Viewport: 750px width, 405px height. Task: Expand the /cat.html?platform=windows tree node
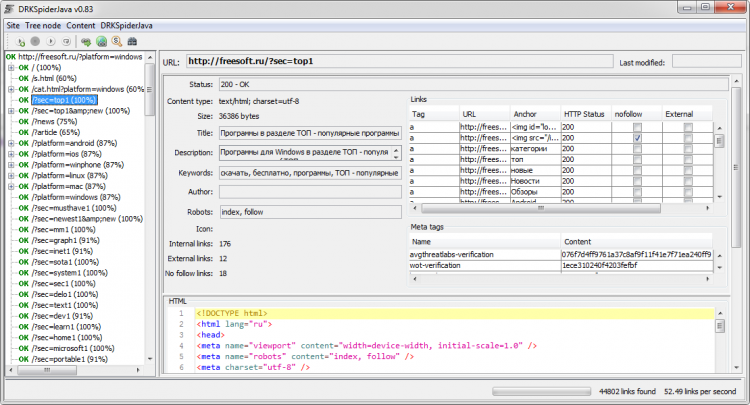[11, 89]
